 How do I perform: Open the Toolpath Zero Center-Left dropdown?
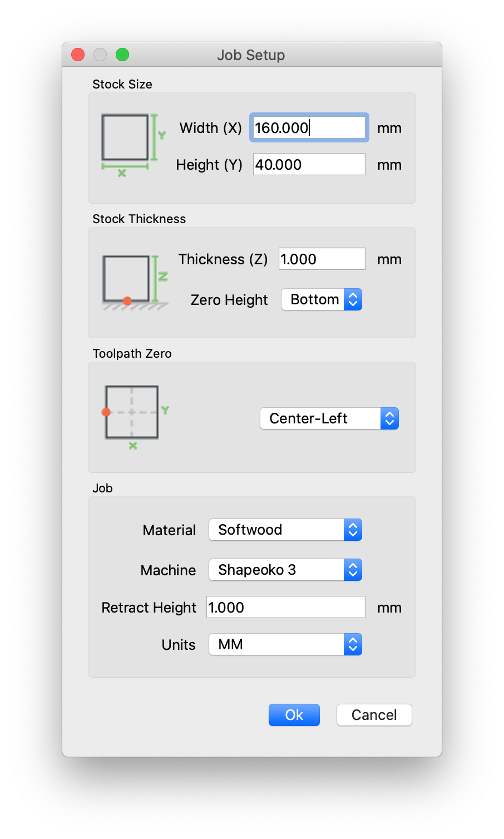tap(329, 418)
